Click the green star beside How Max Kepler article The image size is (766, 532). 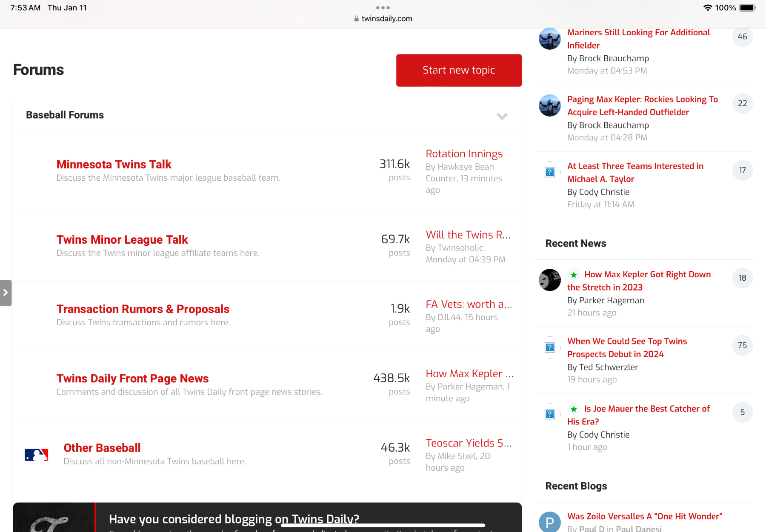coord(574,275)
